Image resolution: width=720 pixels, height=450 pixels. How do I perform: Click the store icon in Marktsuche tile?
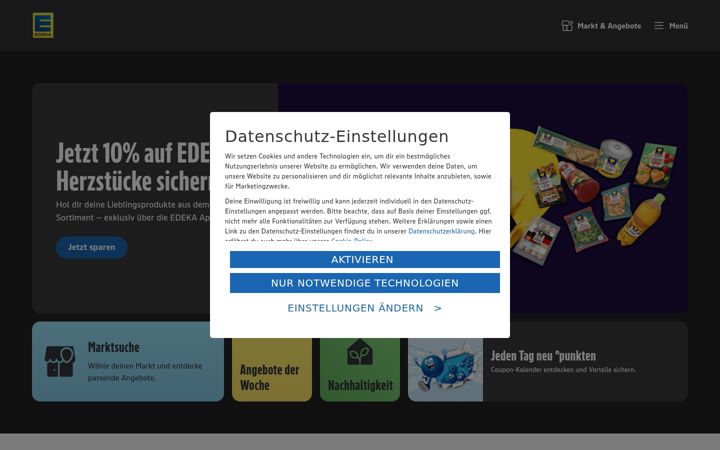tap(60, 362)
